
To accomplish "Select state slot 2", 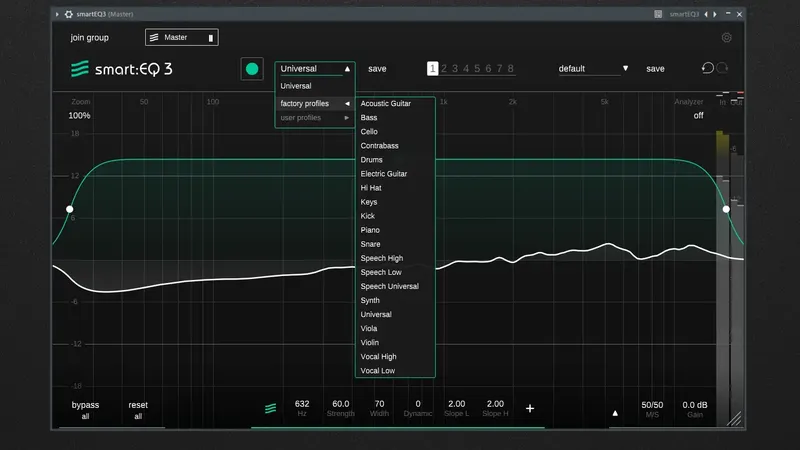I will point(444,68).
